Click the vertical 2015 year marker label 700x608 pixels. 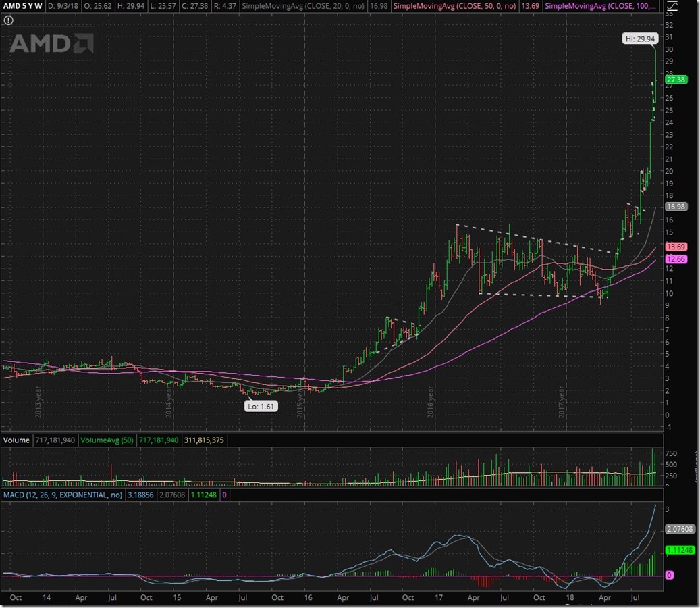tap(300, 401)
